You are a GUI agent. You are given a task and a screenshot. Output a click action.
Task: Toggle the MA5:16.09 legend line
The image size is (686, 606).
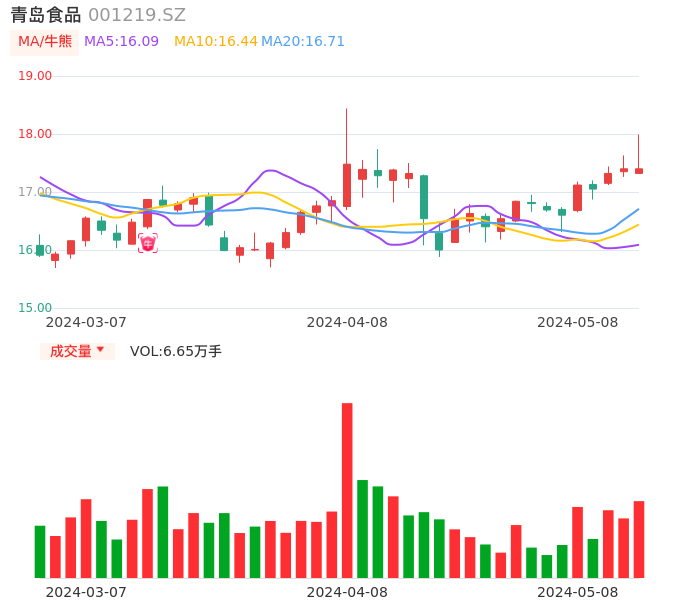[121, 42]
